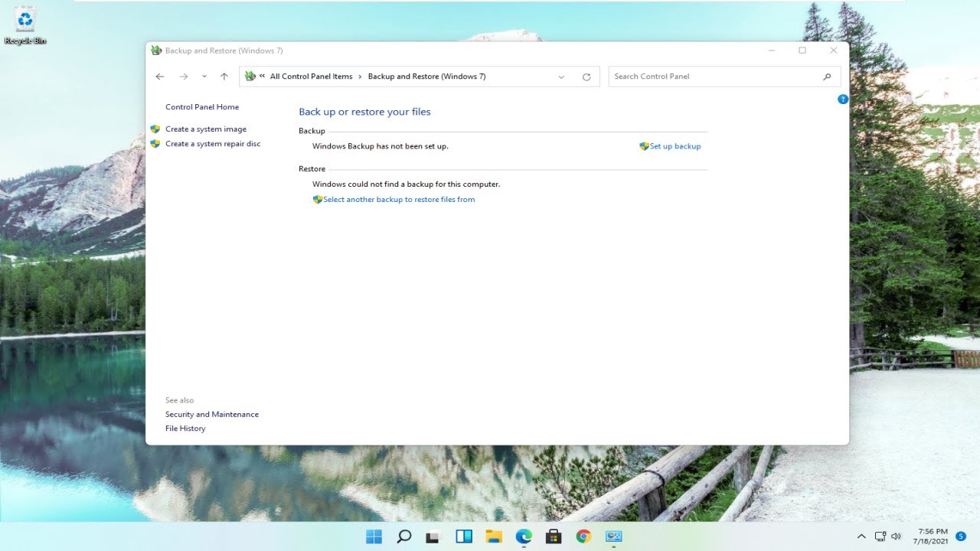Click the search magnifier icon
Image resolution: width=980 pixels, height=551 pixels.
click(827, 77)
